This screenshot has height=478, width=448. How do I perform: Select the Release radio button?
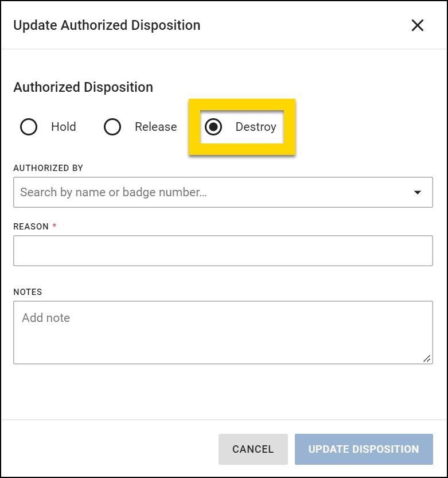coord(112,127)
